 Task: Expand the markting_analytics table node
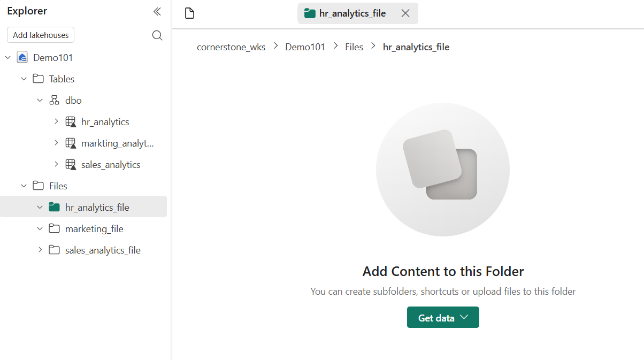pyautogui.click(x=56, y=143)
